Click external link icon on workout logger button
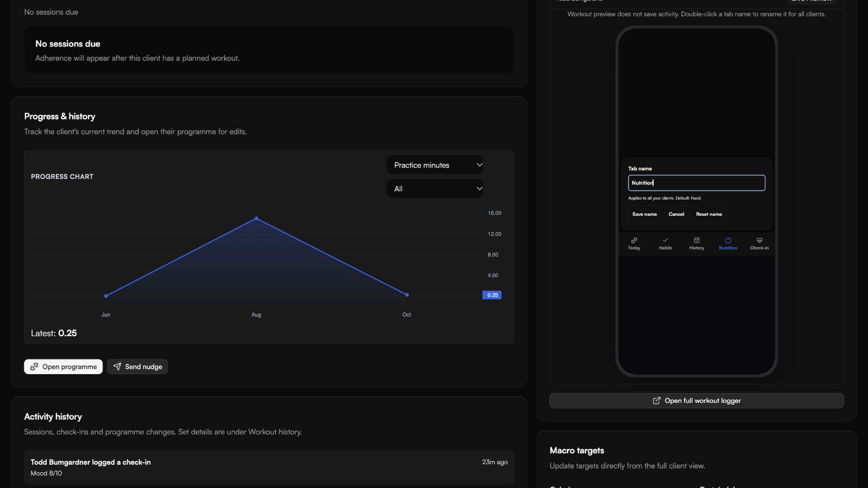 (x=656, y=401)
